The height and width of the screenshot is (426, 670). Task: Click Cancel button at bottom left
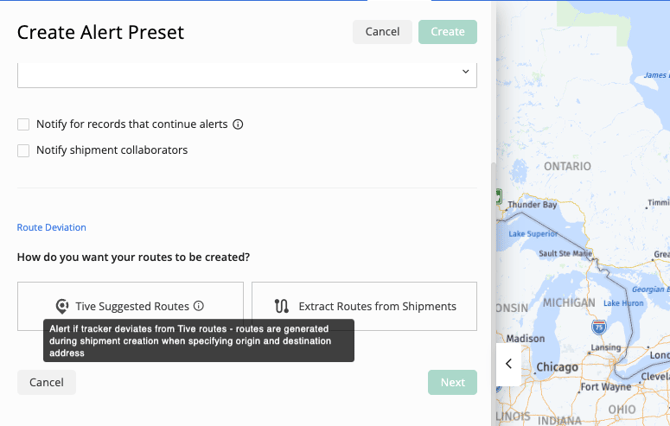(x=46, y=382)
